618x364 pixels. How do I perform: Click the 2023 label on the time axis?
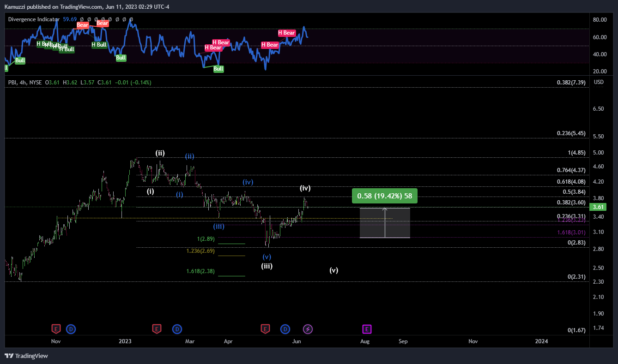pyautogui.click(x=125, y=341)
